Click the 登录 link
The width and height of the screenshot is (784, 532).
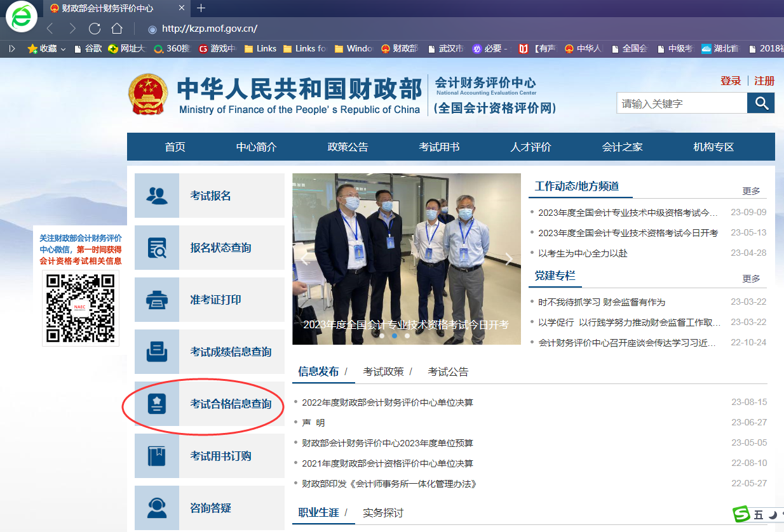click(731, 81)
